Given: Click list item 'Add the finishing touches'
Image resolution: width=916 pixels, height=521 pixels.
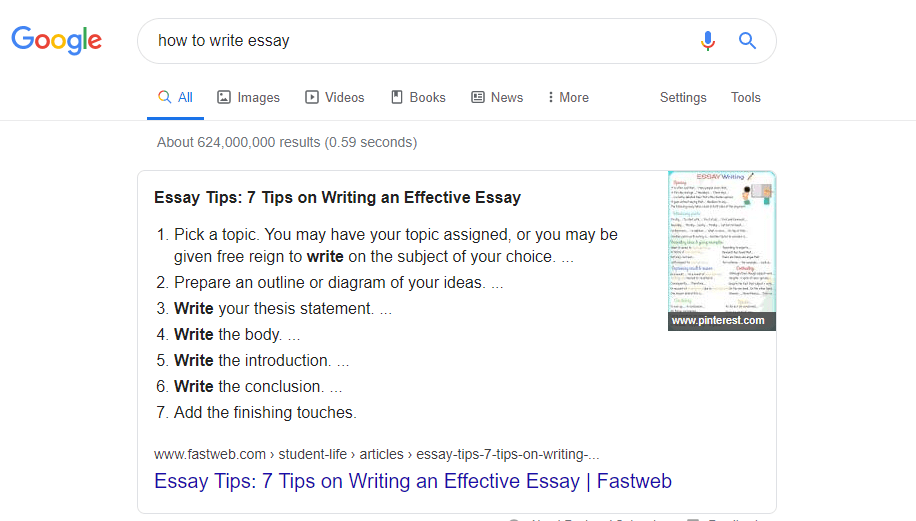Looking at the screenshot, I should 256,412.
